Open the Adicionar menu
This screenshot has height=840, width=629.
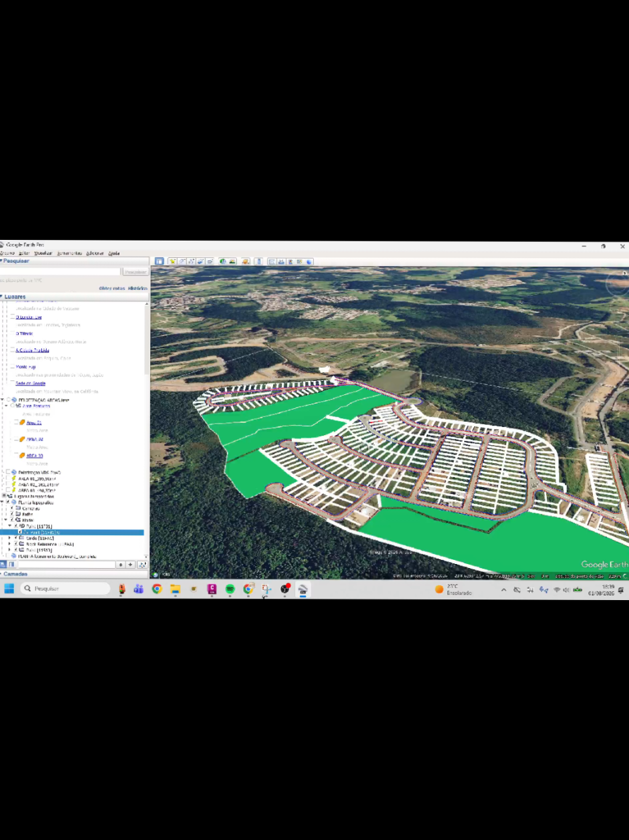[x=95, y=253]
